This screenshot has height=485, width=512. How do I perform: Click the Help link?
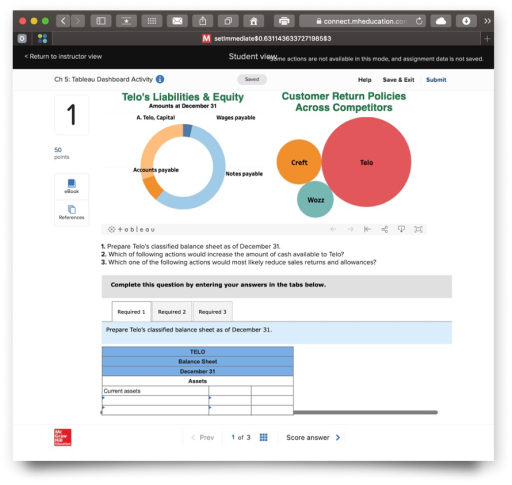click(x=365, y=80)
